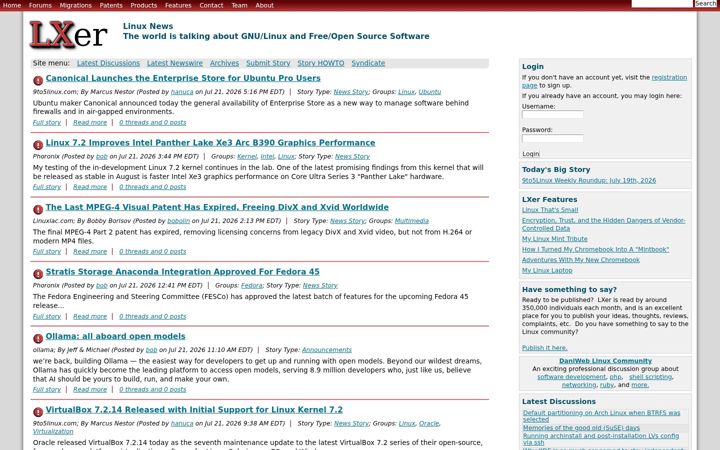Open How I Turned My Chromebook feature
720x450 pixels.
tap(595, 249)
